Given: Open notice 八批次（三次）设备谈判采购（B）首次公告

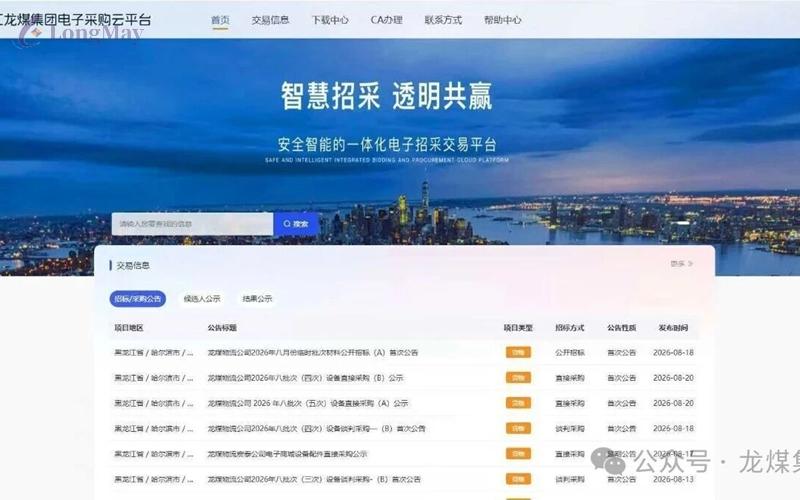Looking at the screenshot, I should [x=314, y=479].
